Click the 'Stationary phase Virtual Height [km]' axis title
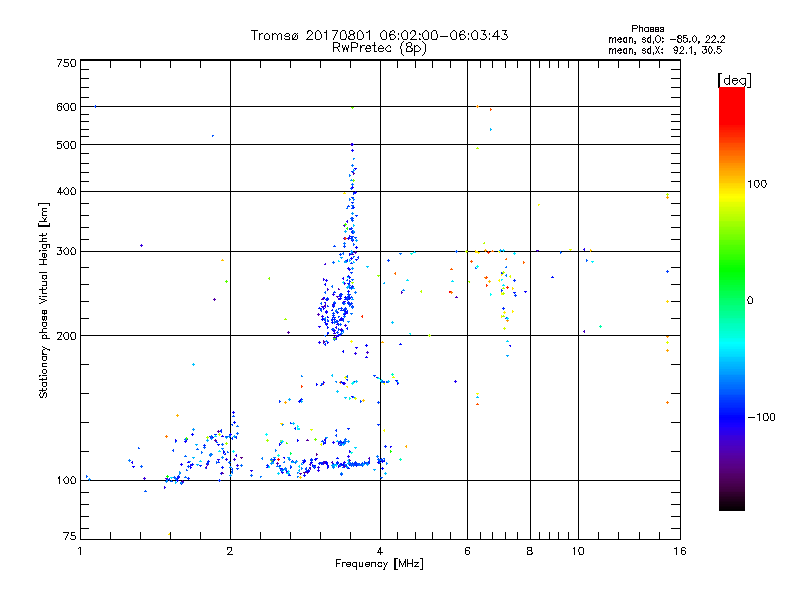This screenshot has height=600, width=800. [44, 300]
